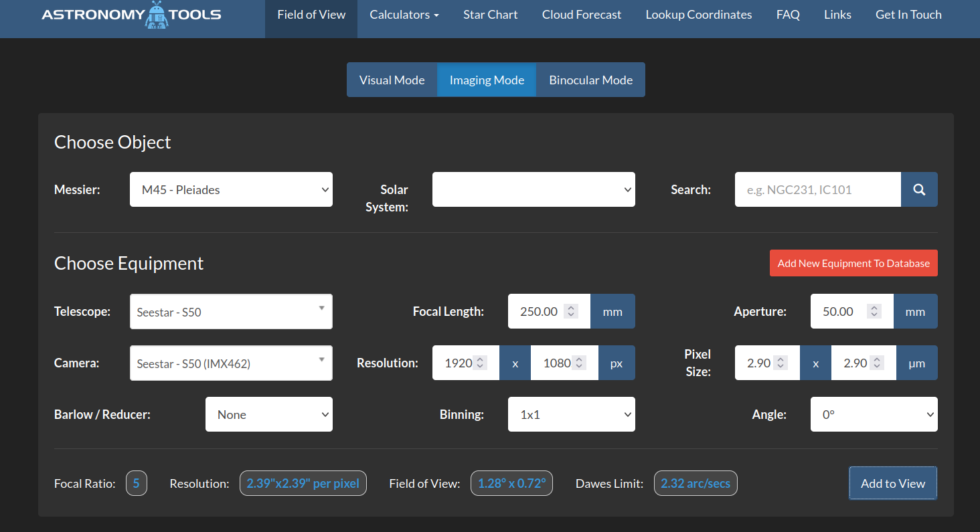980x532 pixels.
Task: Click the Choose Object heading
Action: (x=112, y=142)
